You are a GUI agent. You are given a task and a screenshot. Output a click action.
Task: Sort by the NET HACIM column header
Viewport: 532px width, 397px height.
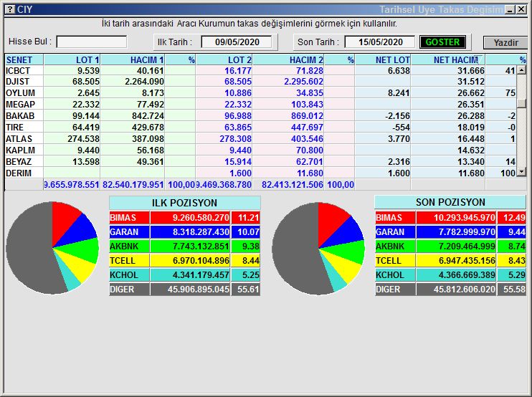pos(448,59)
